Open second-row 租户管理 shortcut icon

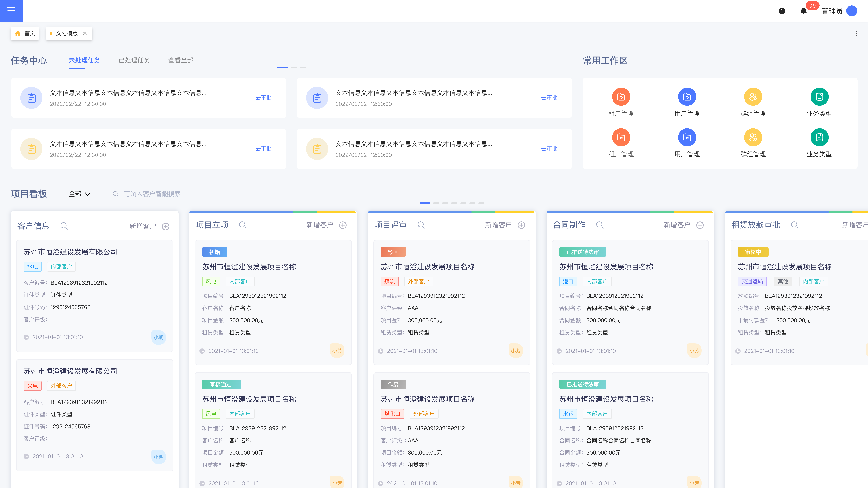621,137
